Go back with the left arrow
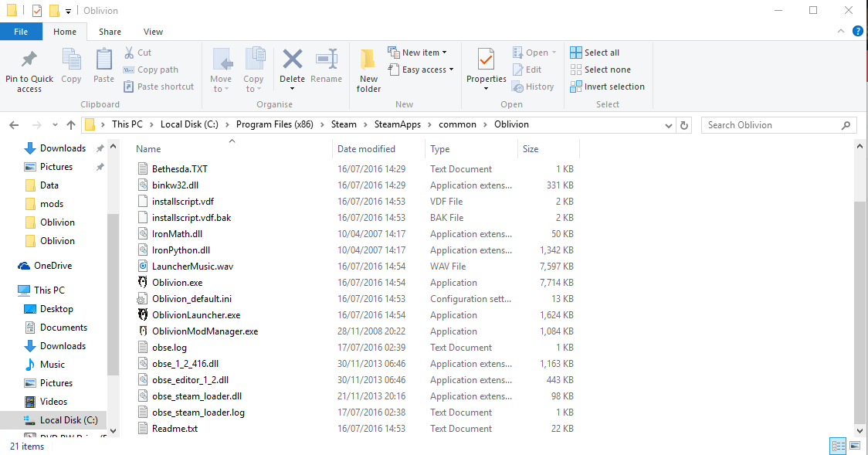Viewport: 868px width, 455px height. click(x=15, y=125)
